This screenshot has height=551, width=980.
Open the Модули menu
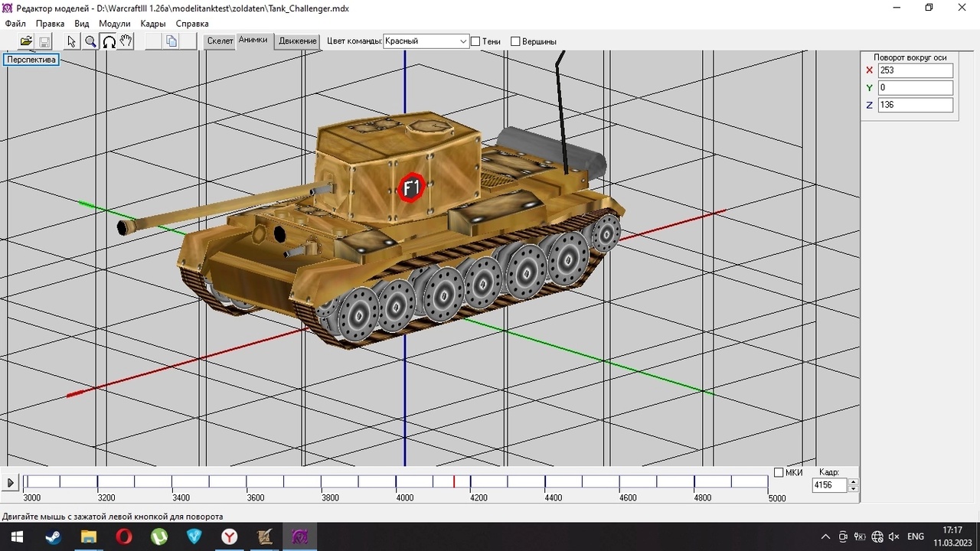[x=115, y=24]
